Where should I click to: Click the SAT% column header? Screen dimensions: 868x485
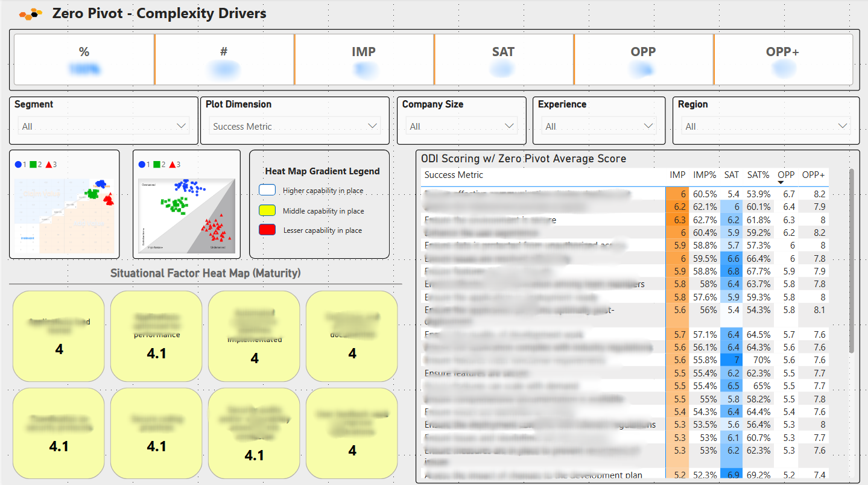(x=759, y=175)
